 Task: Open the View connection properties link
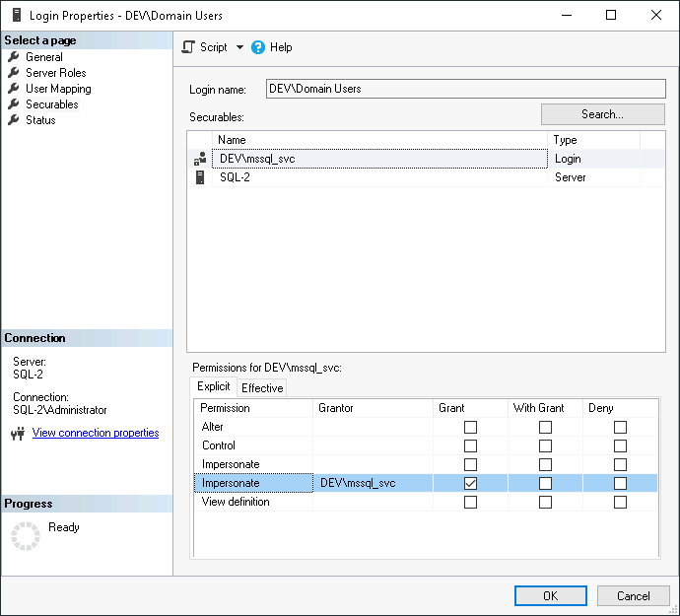point(95,433)
